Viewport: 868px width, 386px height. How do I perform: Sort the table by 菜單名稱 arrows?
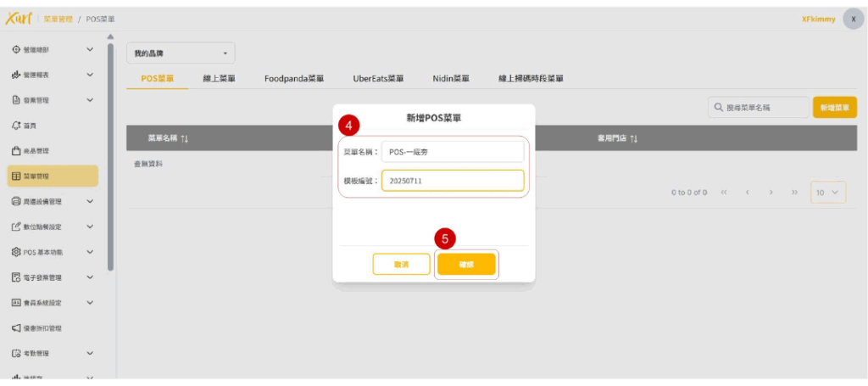(x=184, y=138)
